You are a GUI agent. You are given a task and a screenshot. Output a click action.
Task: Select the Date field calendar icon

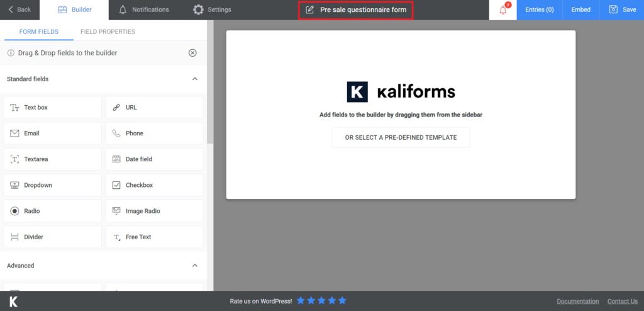(116, 159)
